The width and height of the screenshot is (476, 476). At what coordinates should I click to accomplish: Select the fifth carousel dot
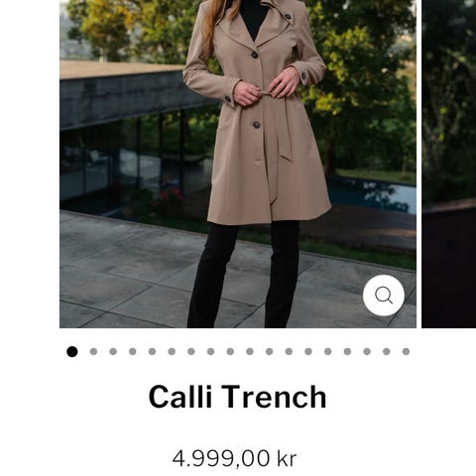[152, 351]
